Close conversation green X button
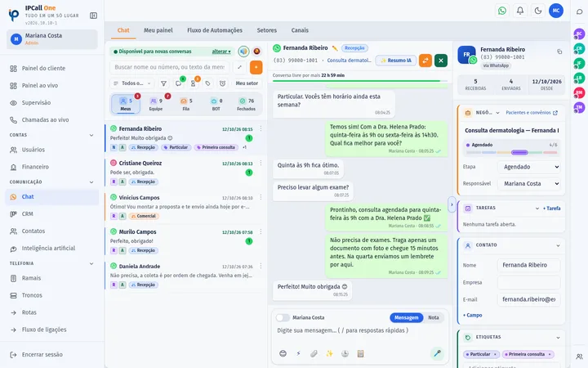Image resolution: width=588 pixels, height=368 pixels. point(441,61)
